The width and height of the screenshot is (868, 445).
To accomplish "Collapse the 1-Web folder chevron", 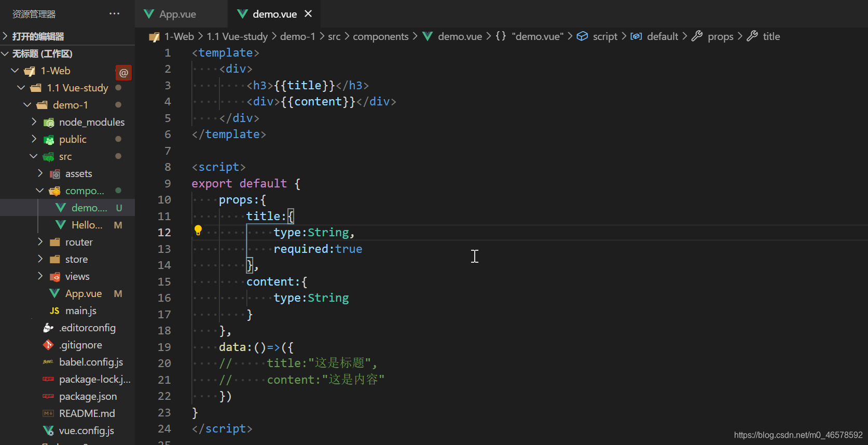I will (15, 71).
